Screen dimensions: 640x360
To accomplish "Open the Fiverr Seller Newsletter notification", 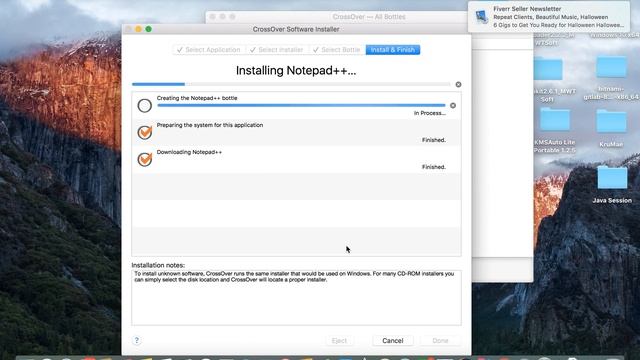I will click(549, 17).
